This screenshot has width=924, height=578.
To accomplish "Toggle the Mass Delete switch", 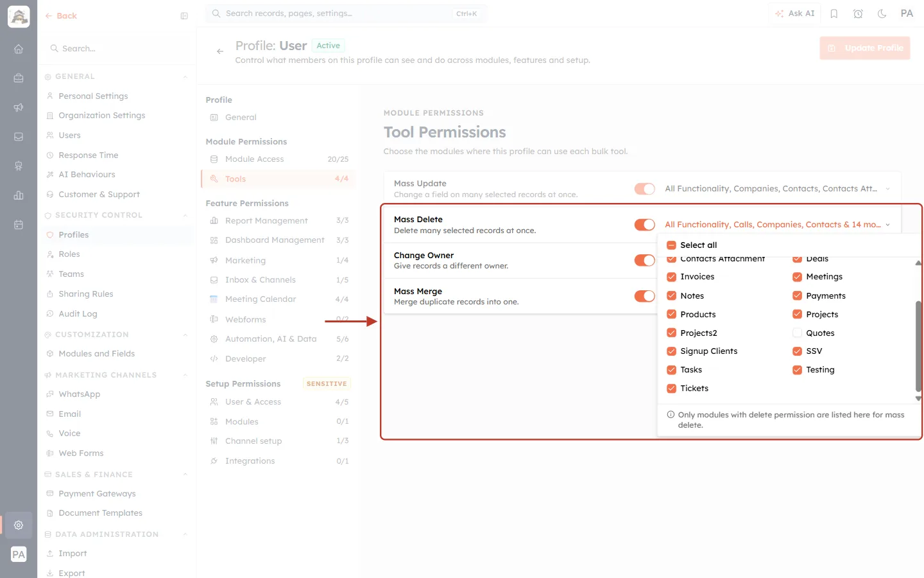I will tap(645, 224).
